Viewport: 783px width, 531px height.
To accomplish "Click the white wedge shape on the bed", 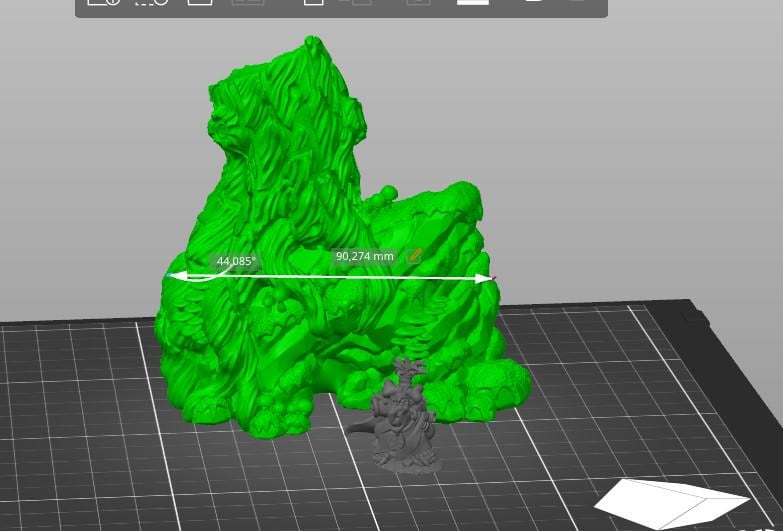I will pyautogui.click(x=670, y=500).
